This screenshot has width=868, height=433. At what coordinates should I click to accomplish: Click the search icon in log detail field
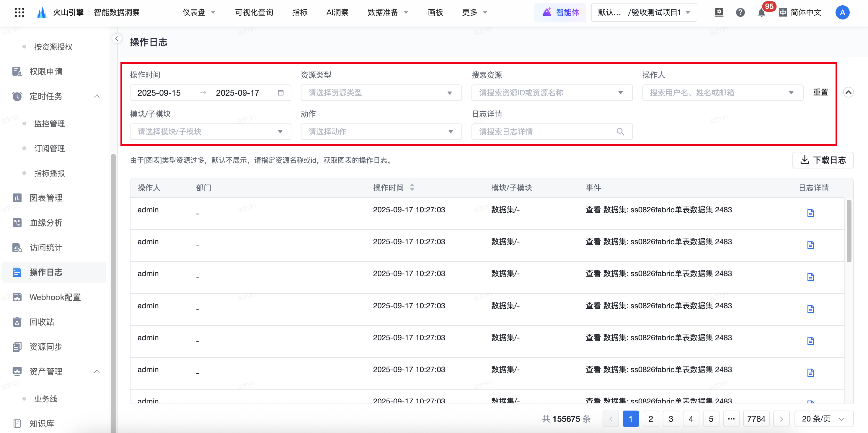point(620,132)
